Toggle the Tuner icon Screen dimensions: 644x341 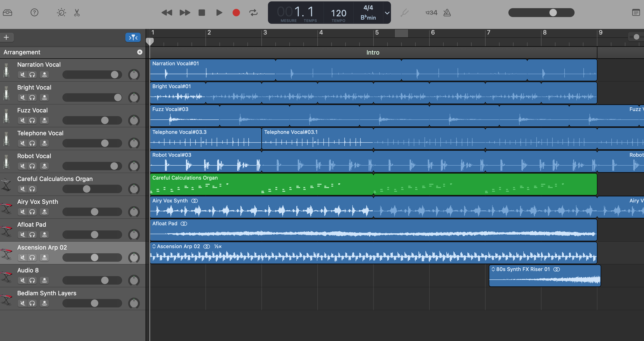404,13
